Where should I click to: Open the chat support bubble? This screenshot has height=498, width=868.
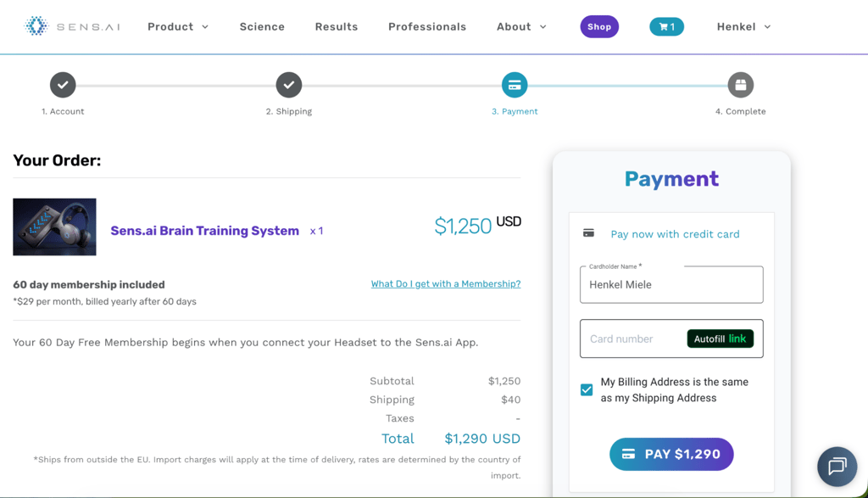click(837, 467)
